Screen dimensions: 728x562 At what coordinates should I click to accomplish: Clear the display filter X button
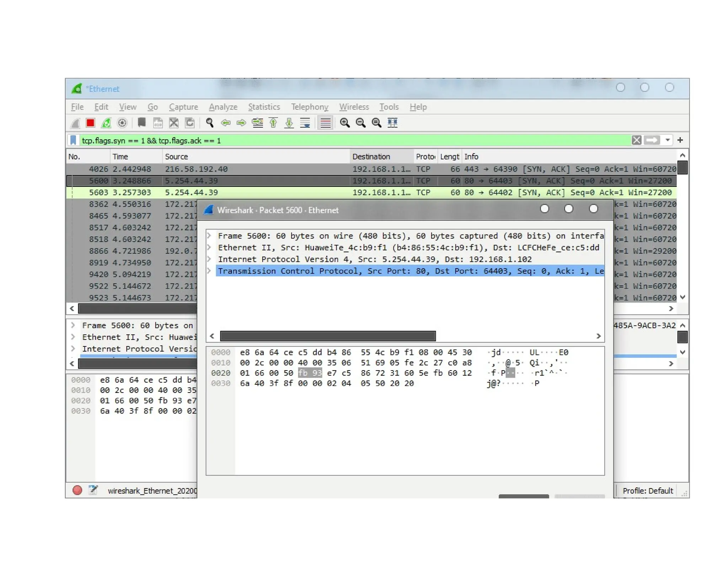tap(636, 140)
